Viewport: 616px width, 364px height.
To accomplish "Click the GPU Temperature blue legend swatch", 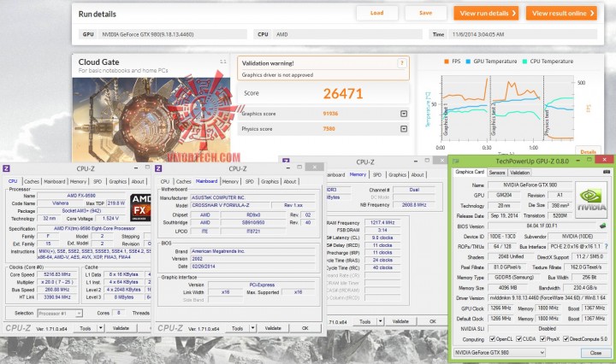I will pyautogui.click(x=468, y=62).
